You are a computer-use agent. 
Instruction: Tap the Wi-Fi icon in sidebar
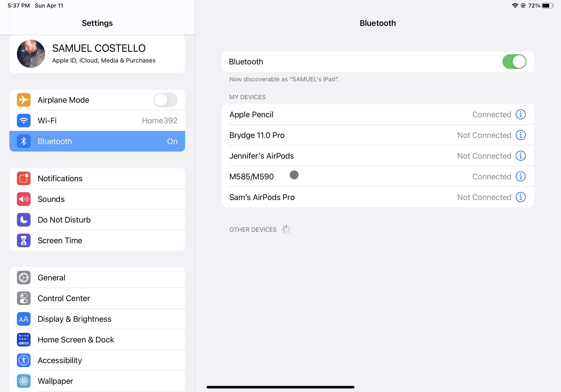(x=24, y=121)
